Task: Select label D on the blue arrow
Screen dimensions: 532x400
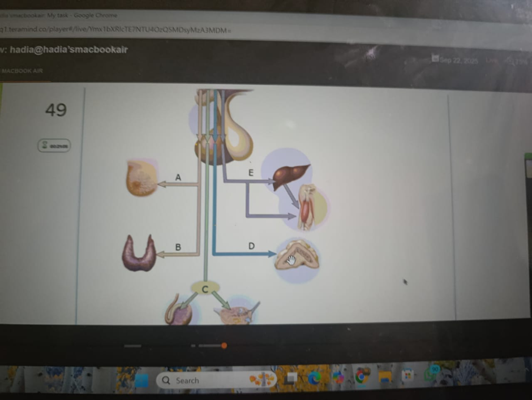Action: [251, 246]
